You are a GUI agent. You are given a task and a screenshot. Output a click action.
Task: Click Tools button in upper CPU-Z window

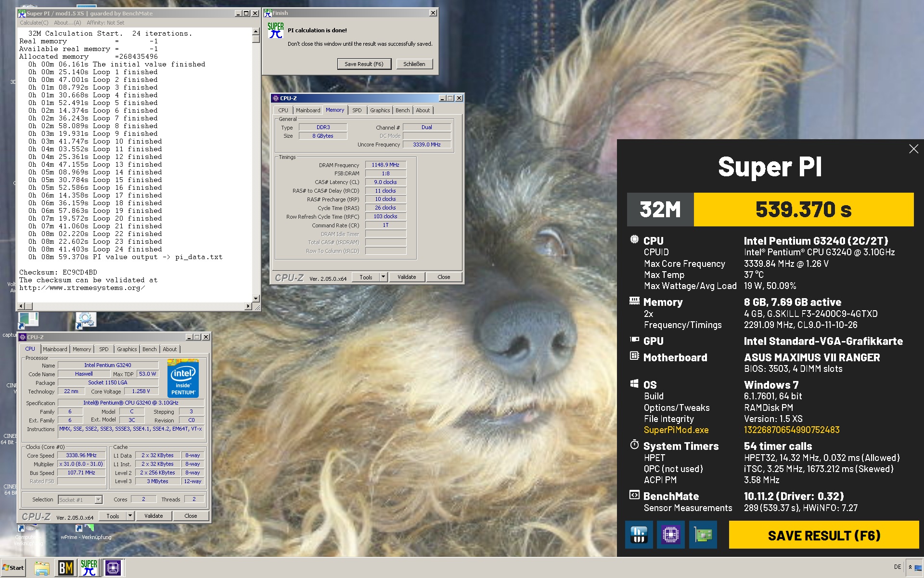pos(366,277)
